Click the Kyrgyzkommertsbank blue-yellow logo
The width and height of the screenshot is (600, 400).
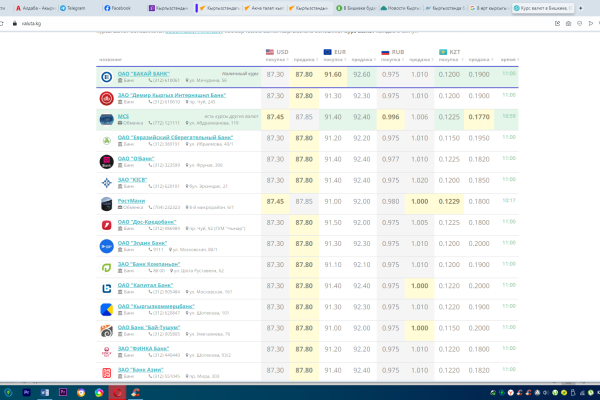(106, 309)
